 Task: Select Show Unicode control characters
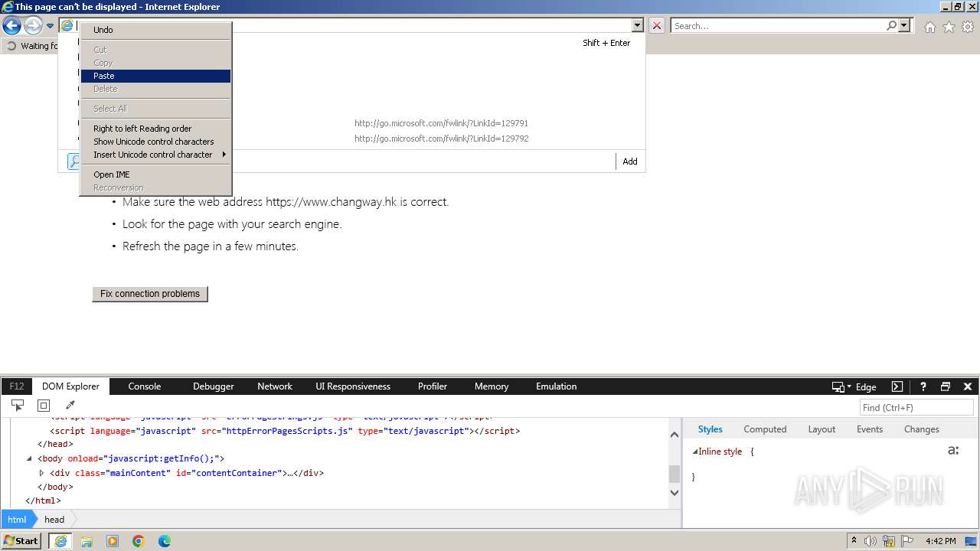click(x=155, y=142)
